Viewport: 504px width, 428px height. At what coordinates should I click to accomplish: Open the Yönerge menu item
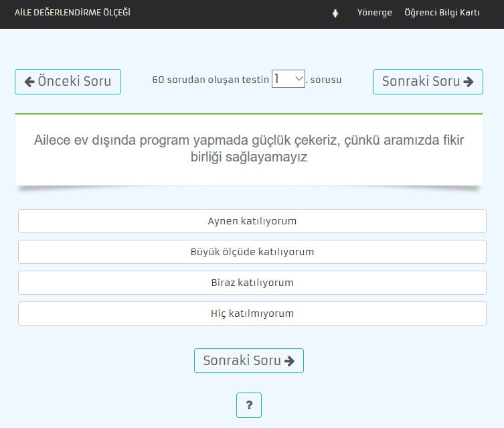(374, 13)
